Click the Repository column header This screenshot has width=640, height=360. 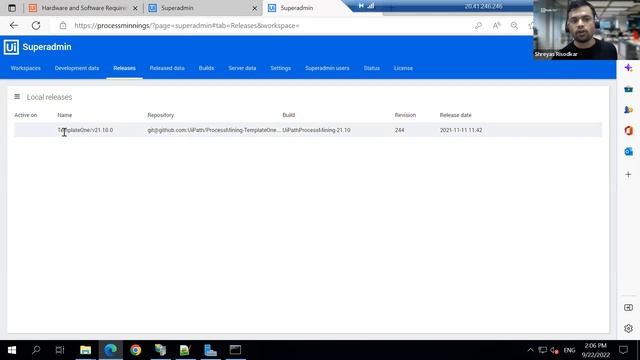[160, 115]
